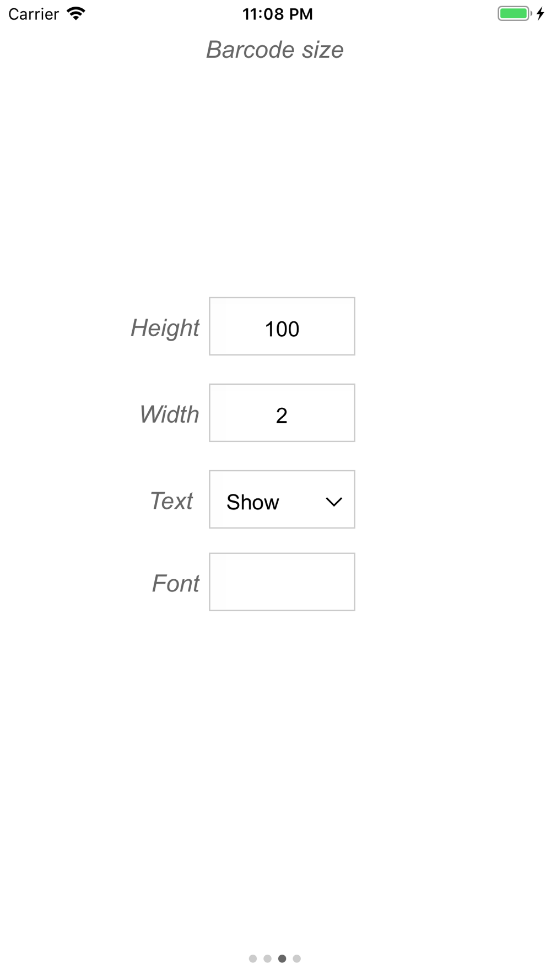Tap the green battery icon
Image resolution: width=551 pixels, height=980 pixels.
tap(514, 13)
